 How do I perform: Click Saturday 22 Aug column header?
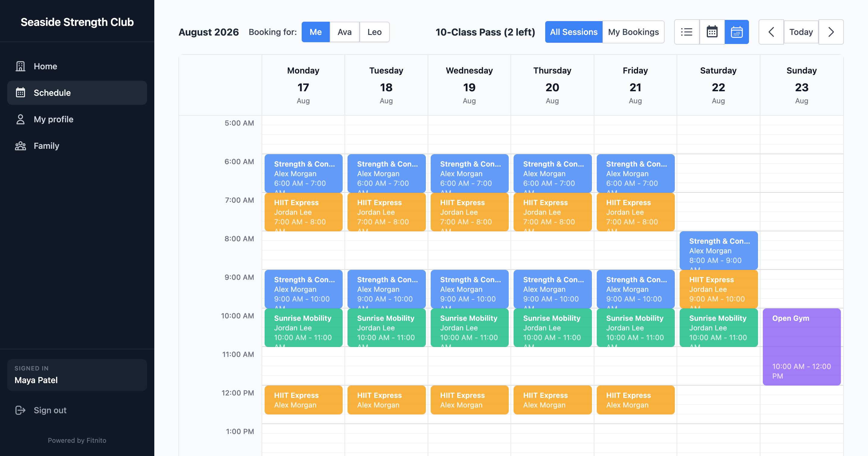point(719,85)
